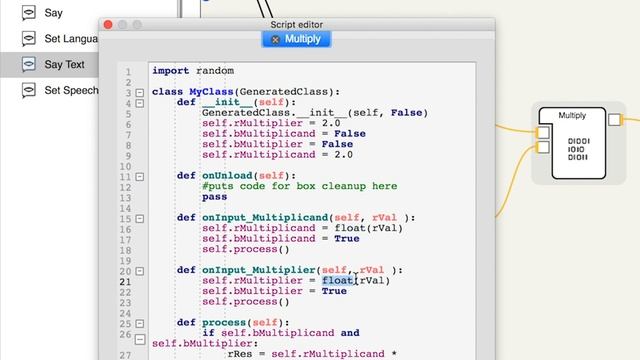The image size is (640, 360).
Task: Click the output port of Multiply box
Action: click(x=614, y=120)
